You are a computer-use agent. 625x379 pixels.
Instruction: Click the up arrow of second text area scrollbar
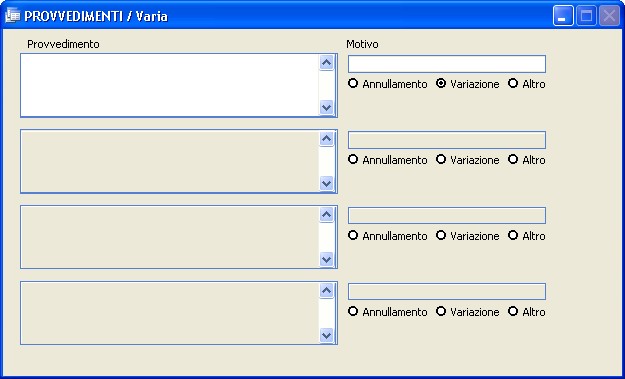[326, 139]
